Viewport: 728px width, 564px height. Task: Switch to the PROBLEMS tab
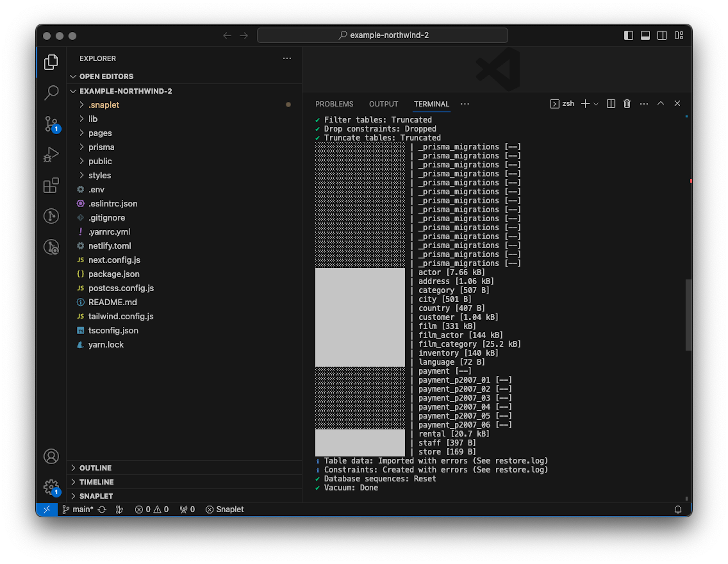pyautogui.click(x=334, y=104)
